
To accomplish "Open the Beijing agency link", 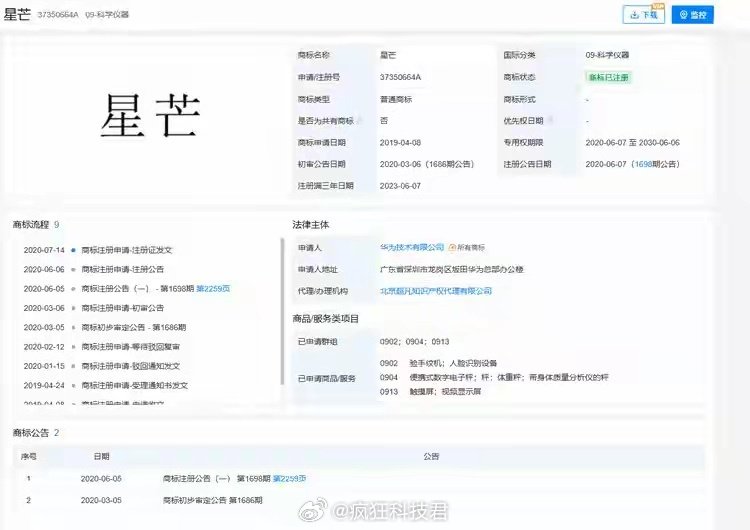I will click(x=436, y=291).
